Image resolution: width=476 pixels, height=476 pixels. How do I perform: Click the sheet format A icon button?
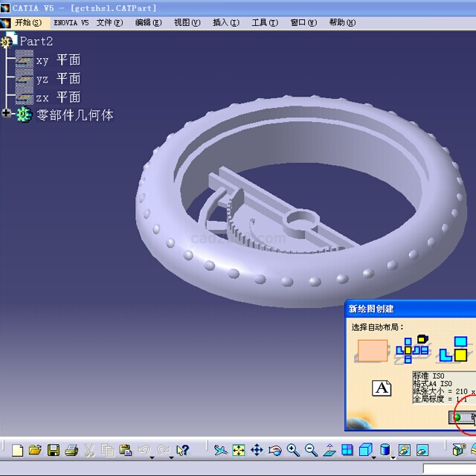coord(382,387)
